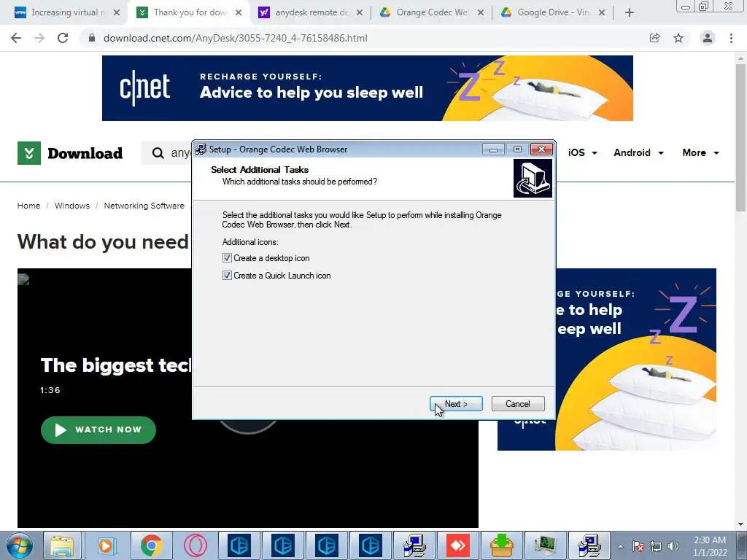The height and width of the screenshot is (560, 747).
Task: Click WATCH NOW video button
Action: coord(98,430)
